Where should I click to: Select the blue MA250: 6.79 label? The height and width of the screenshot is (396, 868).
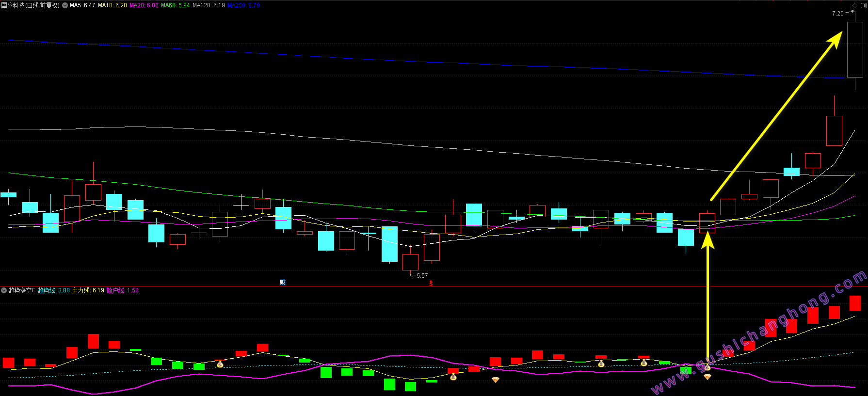coord(244,5)
